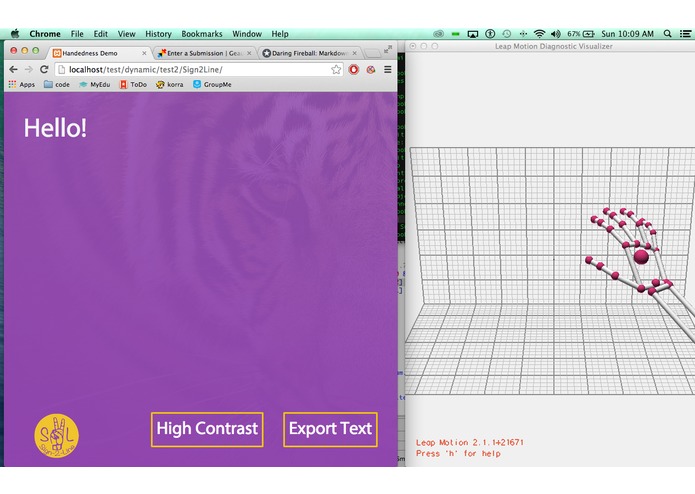The height and width of the screenshot is (494, 695).
Task: Close the Handedness Demo tab
Action: coord(144,53)
